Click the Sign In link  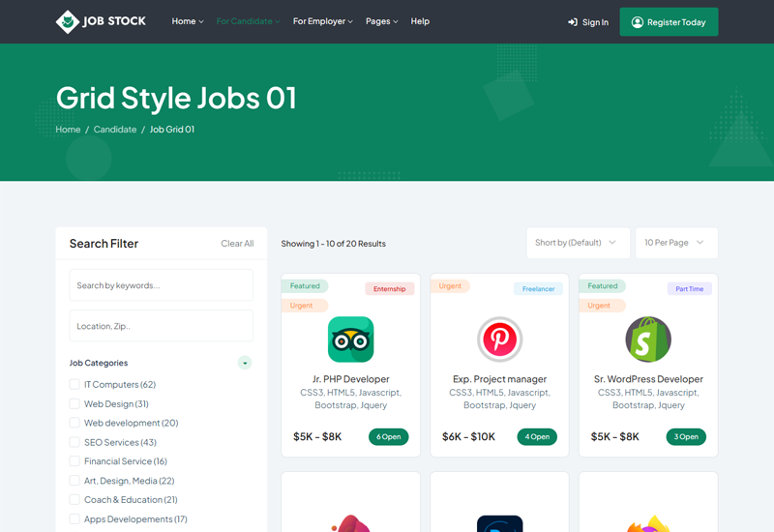pyautogui.click(x=588, y=22)
